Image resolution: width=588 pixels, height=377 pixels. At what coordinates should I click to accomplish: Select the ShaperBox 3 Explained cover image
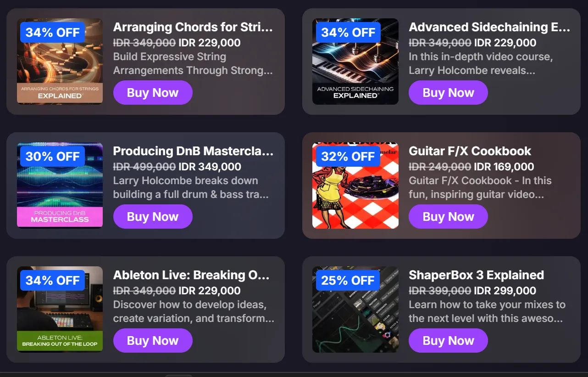click(355, 309)
